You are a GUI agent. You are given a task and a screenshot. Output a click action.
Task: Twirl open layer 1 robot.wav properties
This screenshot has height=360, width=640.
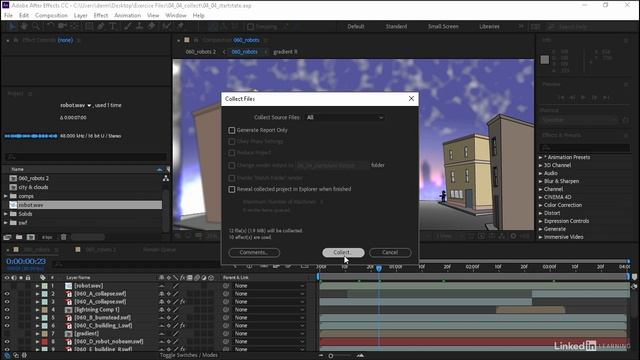[x=37, y=286]
